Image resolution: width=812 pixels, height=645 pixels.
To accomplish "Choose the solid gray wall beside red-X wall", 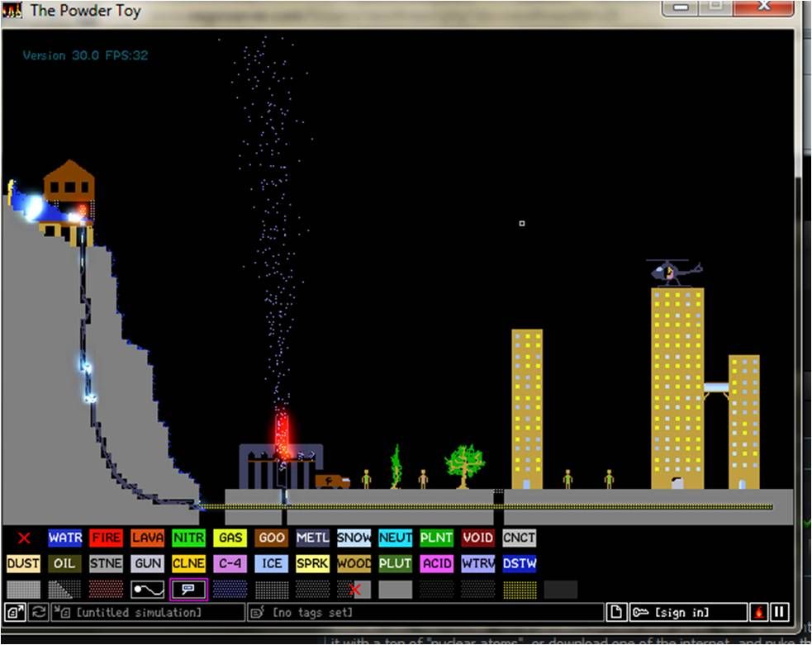I will (x=395, y=590).
